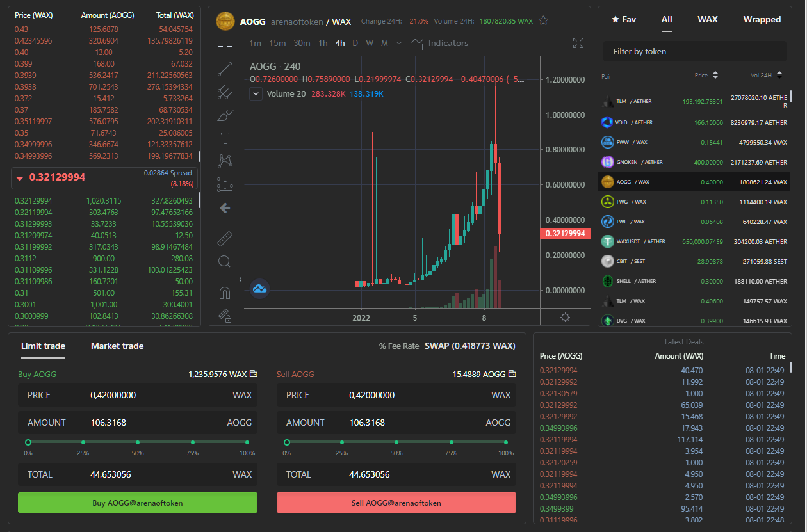Switch chart to D daily timeframe
Viewport: 807px width, 532px height.
click(x=355, y=43)
